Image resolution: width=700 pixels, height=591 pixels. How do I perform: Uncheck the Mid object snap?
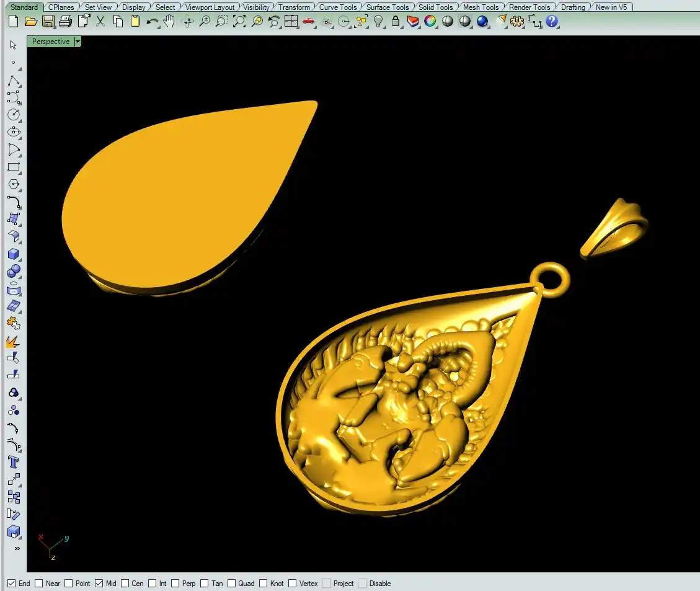(x=99, y=584)
